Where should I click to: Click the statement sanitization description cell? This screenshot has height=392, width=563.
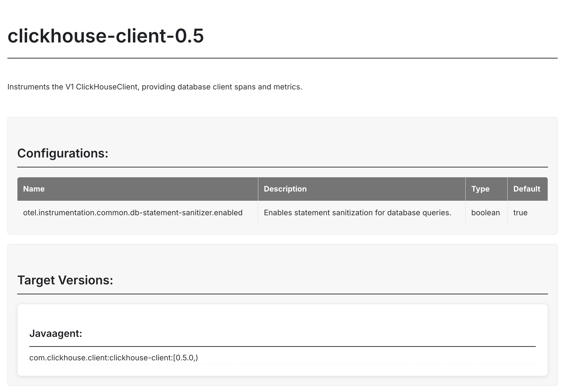[357, 213]
